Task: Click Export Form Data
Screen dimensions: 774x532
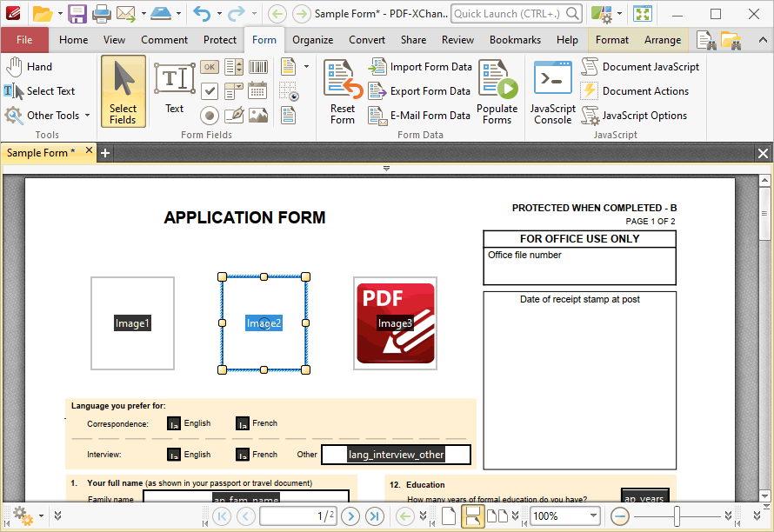Action: coord(419,90)
